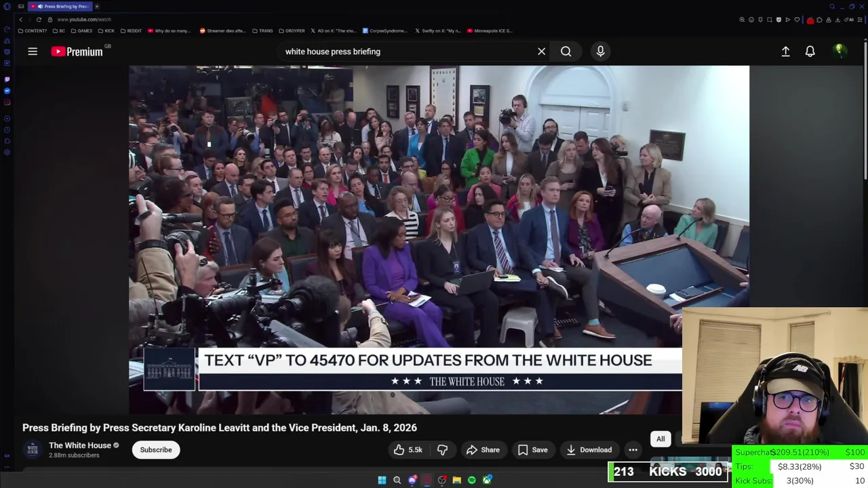Subscribe to The White House channel

[156, 450]
